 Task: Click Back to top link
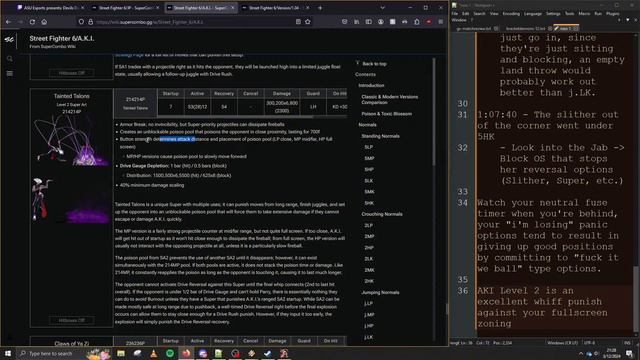click(374, 64)
